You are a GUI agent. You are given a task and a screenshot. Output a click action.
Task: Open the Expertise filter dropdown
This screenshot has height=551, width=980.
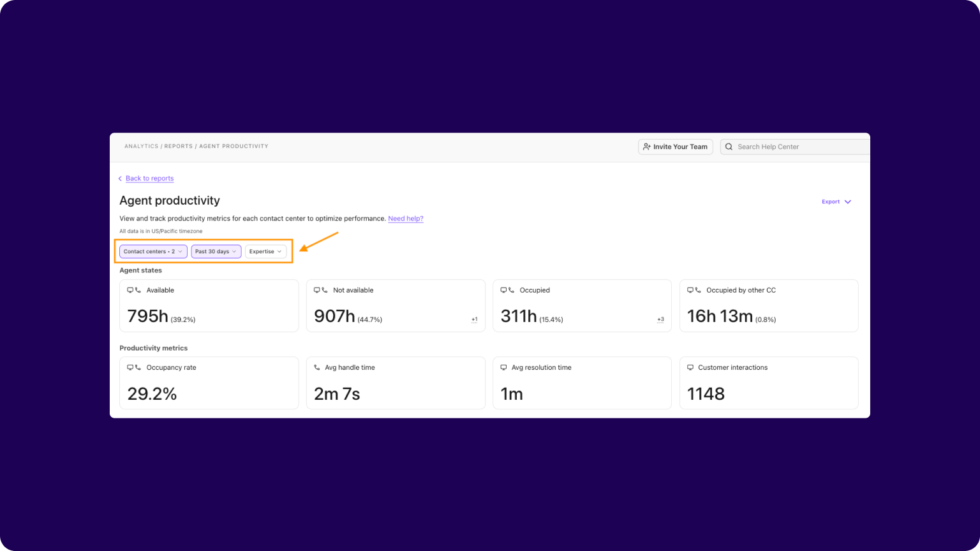point(265,251)
